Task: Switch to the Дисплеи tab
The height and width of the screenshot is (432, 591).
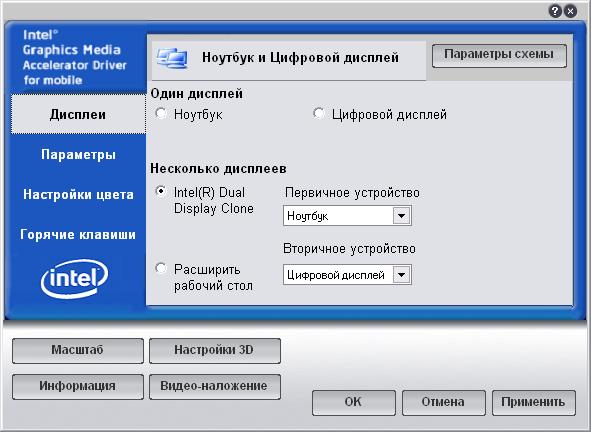Action: 78,114
